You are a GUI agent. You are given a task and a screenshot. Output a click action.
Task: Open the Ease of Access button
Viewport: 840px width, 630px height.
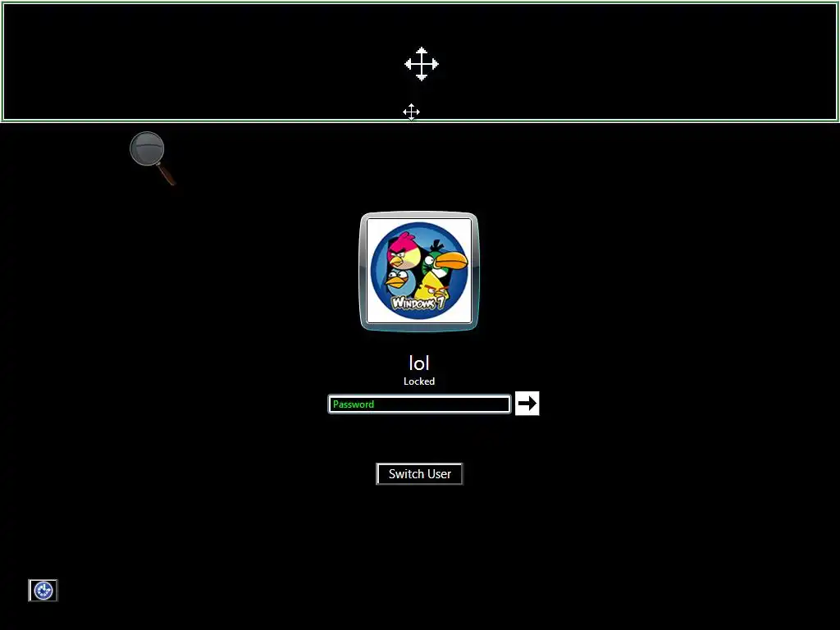43,591
